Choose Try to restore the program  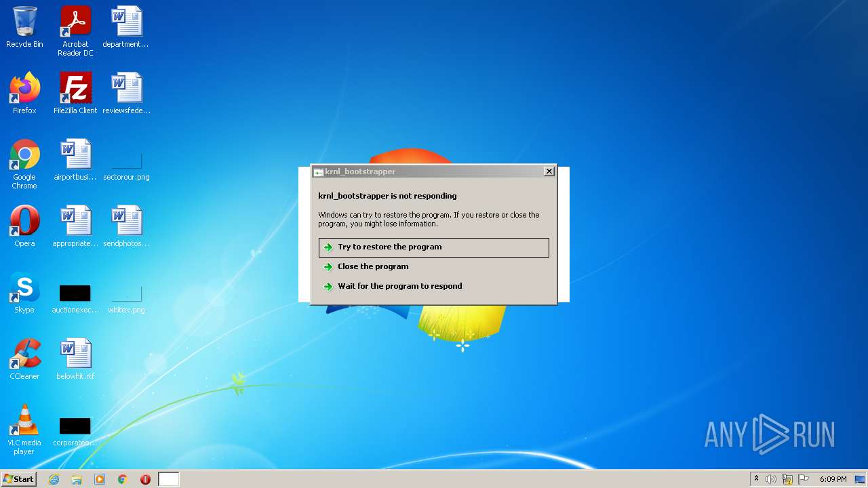coord(434,247)
